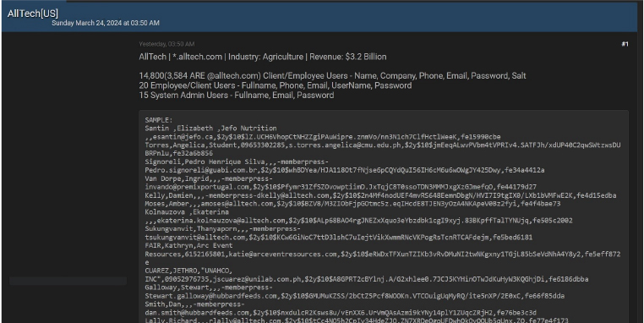The image size is (644, 323).
Task: Click the Torres, Angelica, Student row
Action: 383,149
